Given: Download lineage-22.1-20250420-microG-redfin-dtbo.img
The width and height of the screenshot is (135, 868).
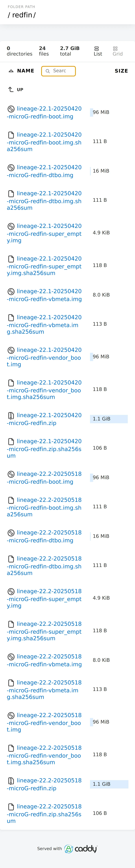Looking at the screenshot, I should (44, 171).
